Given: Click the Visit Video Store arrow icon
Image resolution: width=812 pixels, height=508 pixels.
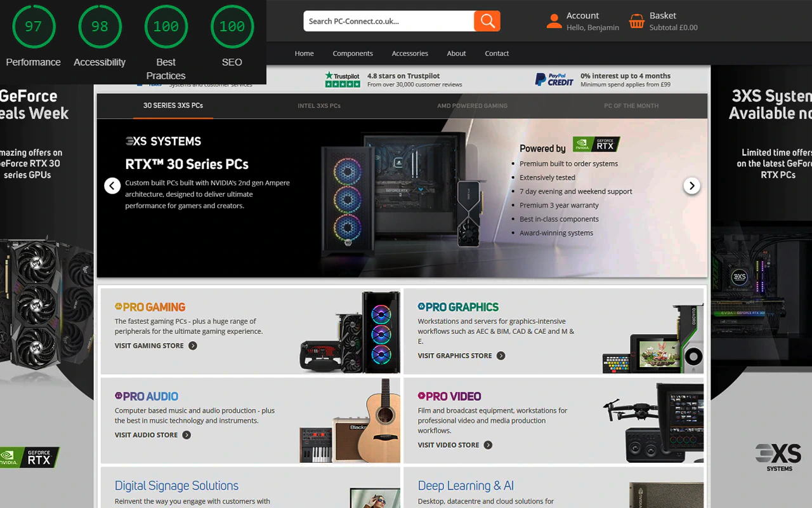Looking at the screenshot, I should click(488, 445).
